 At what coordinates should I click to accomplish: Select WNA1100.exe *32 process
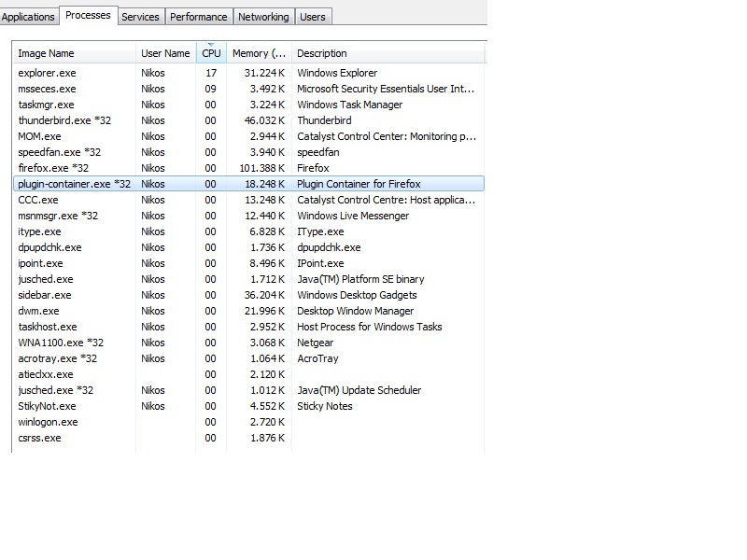(x=248, y=343)
